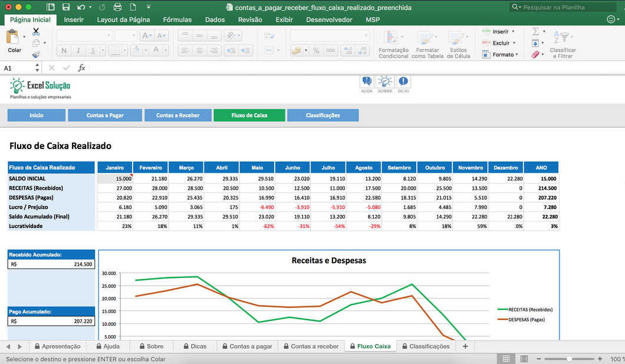Click the AutoSum sigma icon

click(536, 31)
